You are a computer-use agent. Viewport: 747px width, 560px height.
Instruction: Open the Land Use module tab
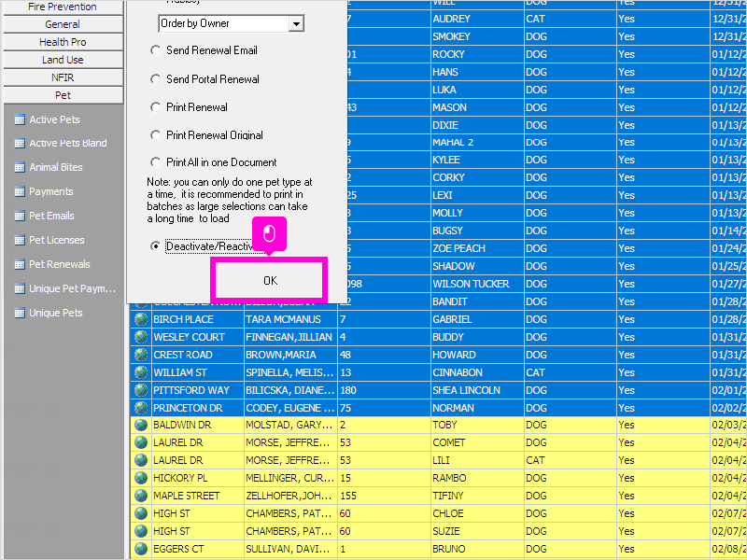point(63,60)
